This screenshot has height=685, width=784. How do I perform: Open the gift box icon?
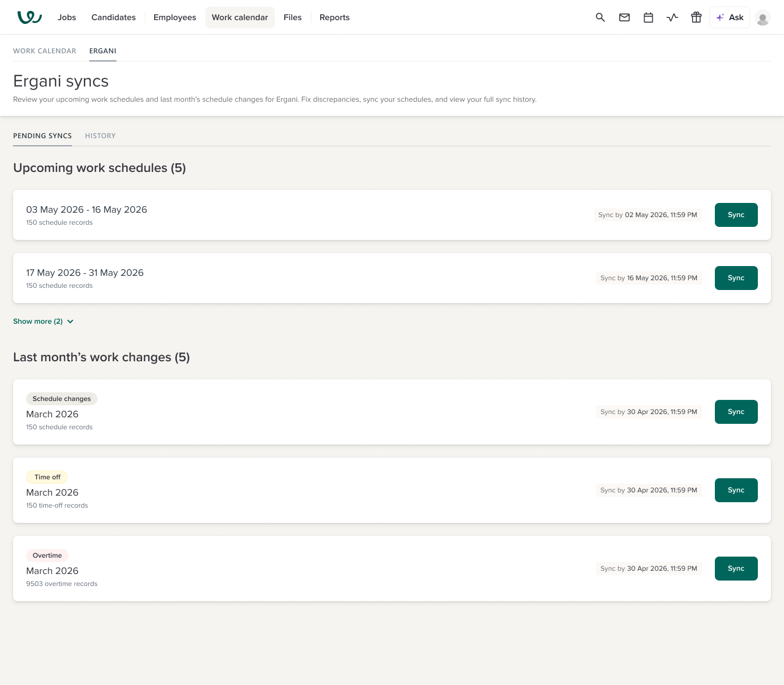click(696, 17)
